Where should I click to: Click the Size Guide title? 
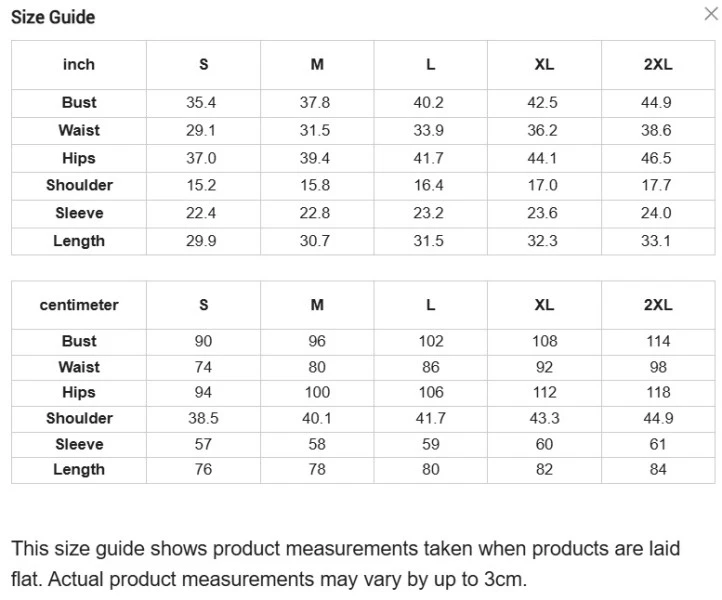coord(53,17)
